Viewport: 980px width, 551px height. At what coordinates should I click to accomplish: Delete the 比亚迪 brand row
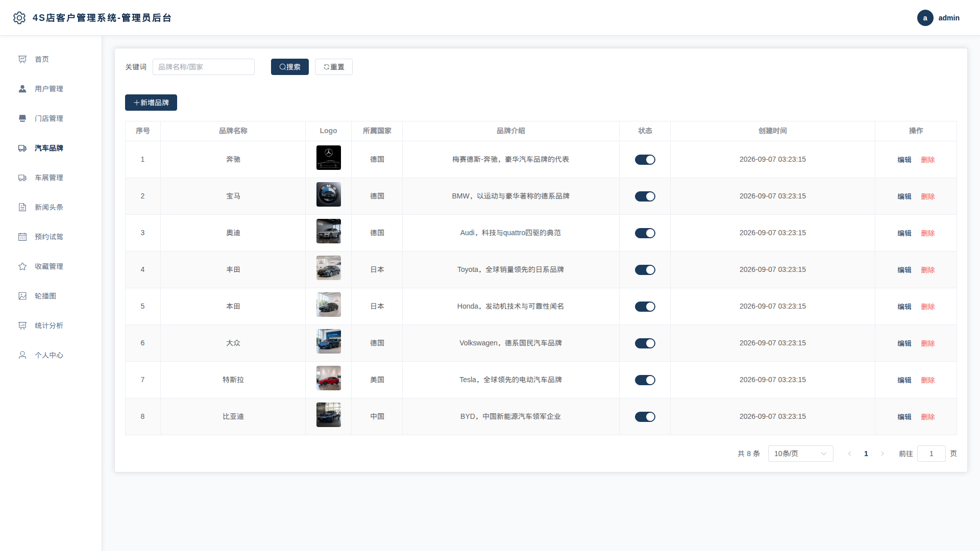pos(927,417)
